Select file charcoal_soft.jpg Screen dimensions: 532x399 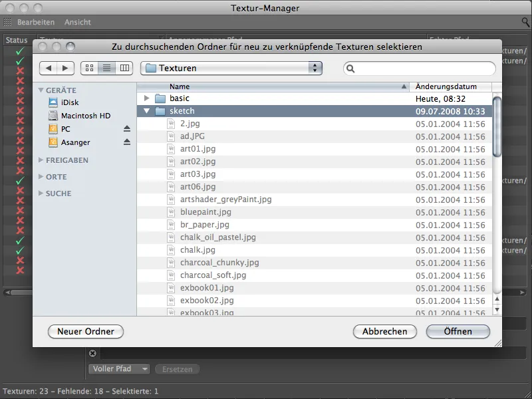(x=213, y=275)
